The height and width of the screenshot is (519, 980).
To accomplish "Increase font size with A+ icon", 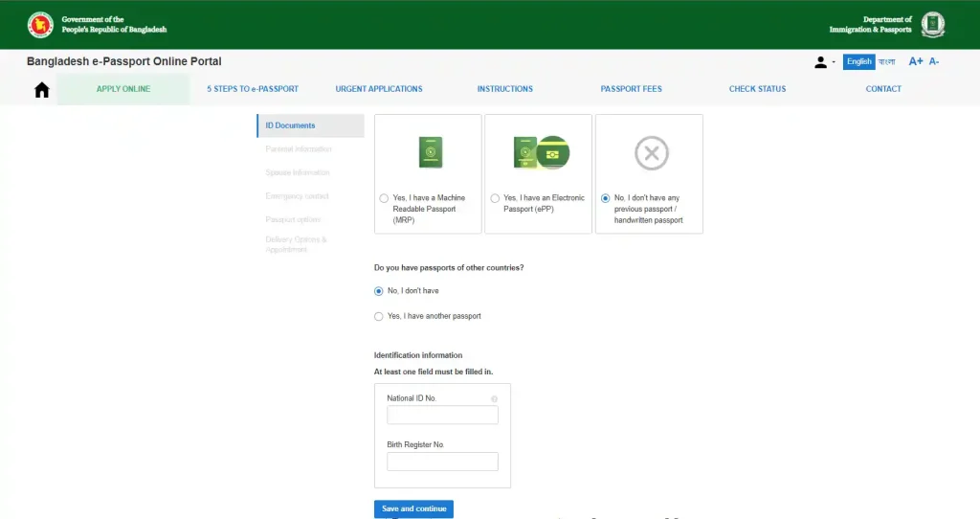I will tap(916, 61).
